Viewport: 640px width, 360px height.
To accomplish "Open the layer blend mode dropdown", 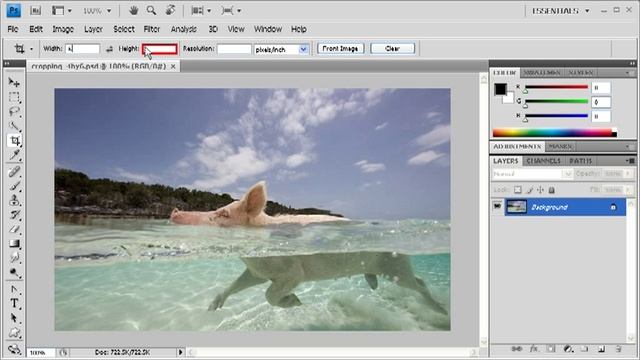I will (532, 174).
